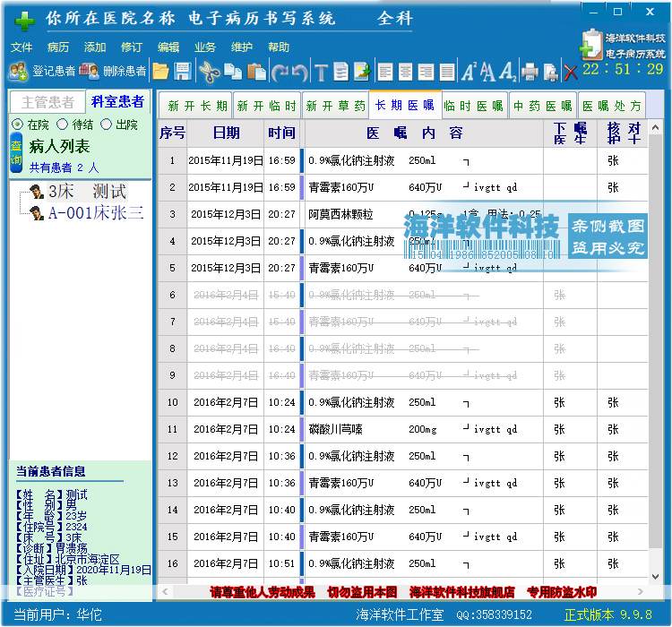Click horizontal scrollbar left arrow
Viewport: 672px width, 627px height.
(x=165, y=592)
